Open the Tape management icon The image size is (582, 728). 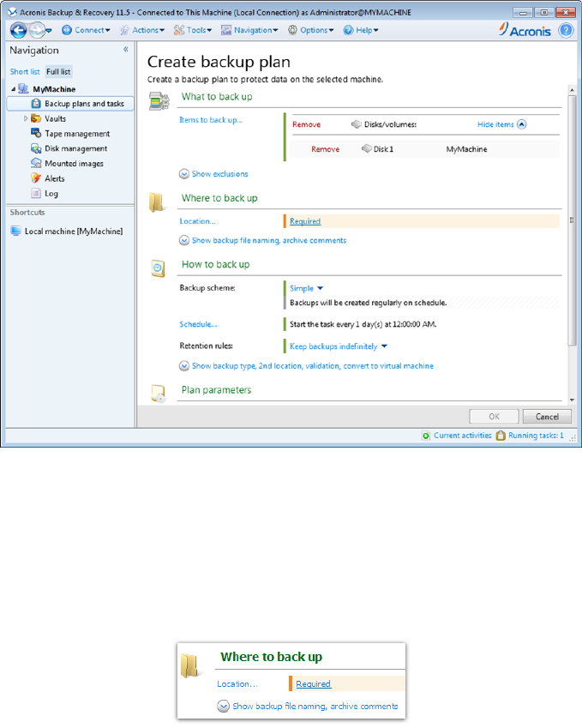[36, 133]
